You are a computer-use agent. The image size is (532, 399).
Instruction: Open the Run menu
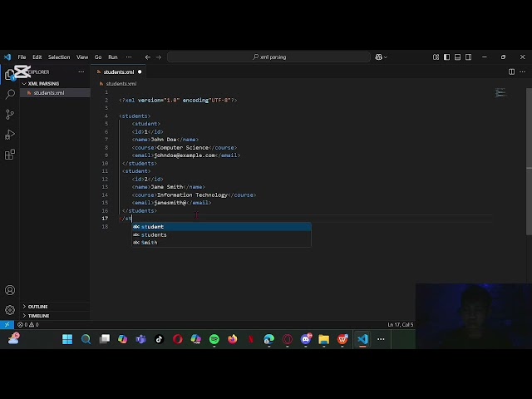tap(113, 57)
